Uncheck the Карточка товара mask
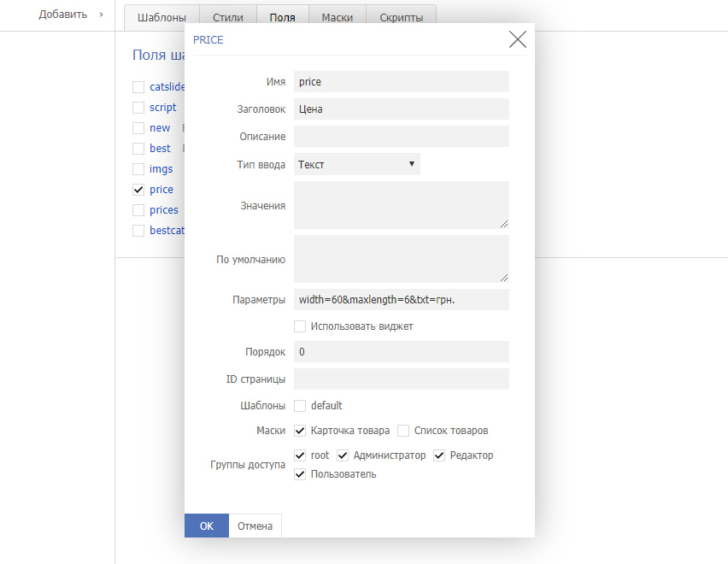This screenshot has width=728, height=564. [300, 431]
